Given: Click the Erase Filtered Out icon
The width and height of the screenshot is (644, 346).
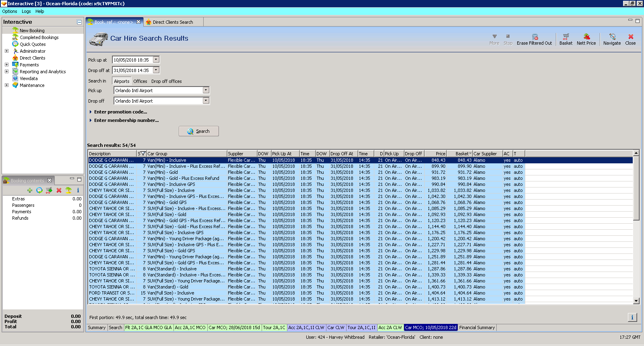Looking at the screenshot, I should click(535, 37).
